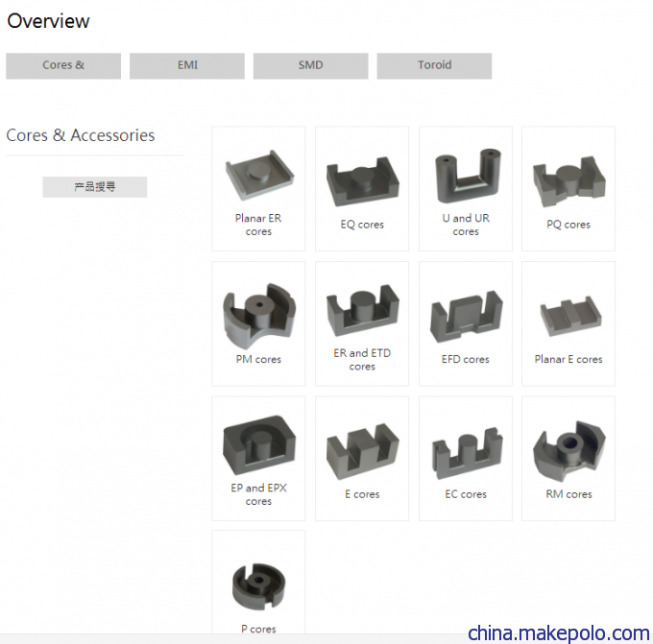The image size is (653, 644).
Task: Click the 产品搜寻 product search button
Action: pos(94,187)
